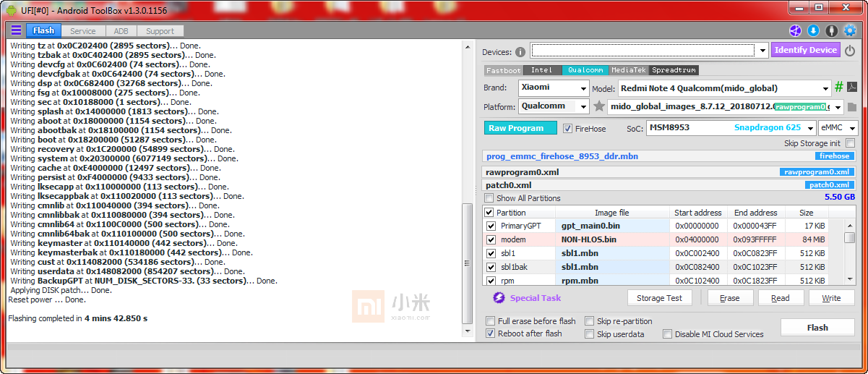Uncheck the PrimaryGPT partition checkbox
Viewport: 868px width, 374px height.
point(491,226)
